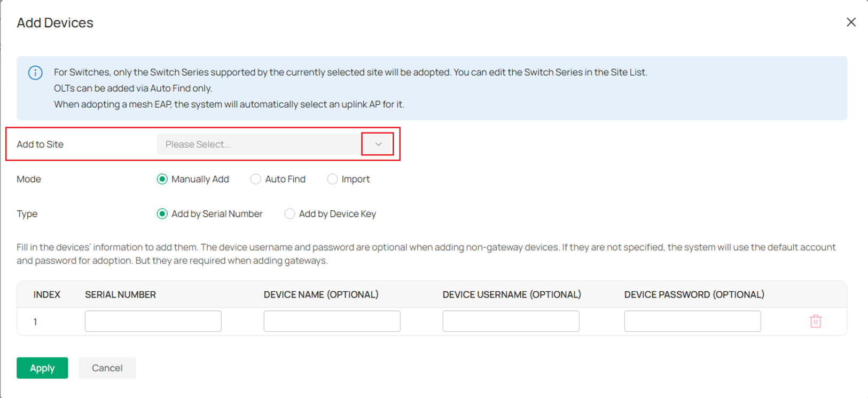This screenshot has width=868, height=398.
Task: Click the blue info icon in the banner
Action: click(35, 73)
